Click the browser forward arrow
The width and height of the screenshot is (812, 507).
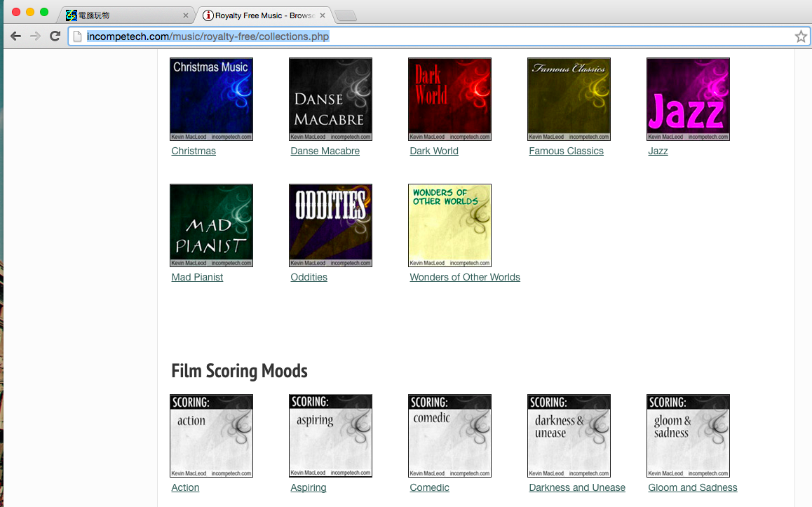35,36
